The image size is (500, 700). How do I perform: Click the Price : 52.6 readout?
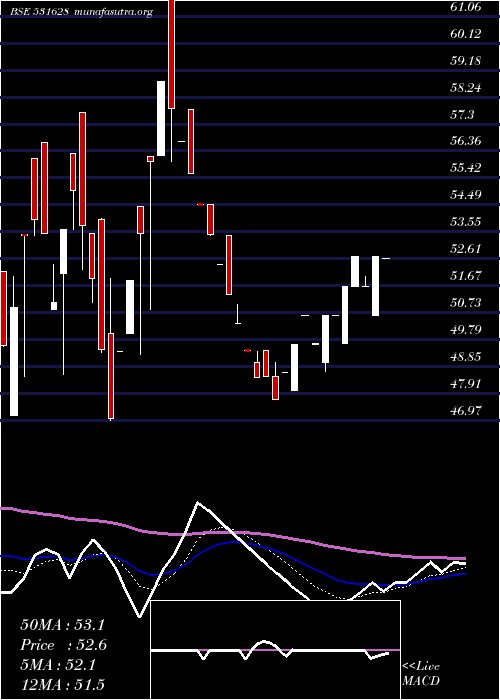(x=63, y=645)
